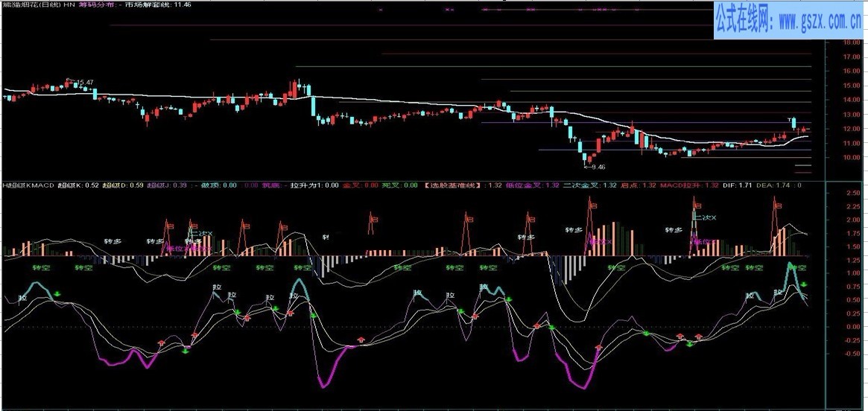Click the 二次金叉: 1.32 readout
This screenshot has height=411, width=868.
tap(590, 185)
